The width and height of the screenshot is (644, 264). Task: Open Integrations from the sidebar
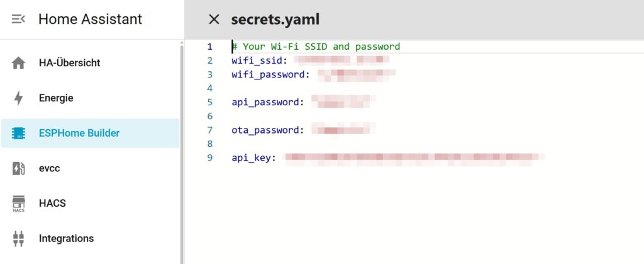66,239
